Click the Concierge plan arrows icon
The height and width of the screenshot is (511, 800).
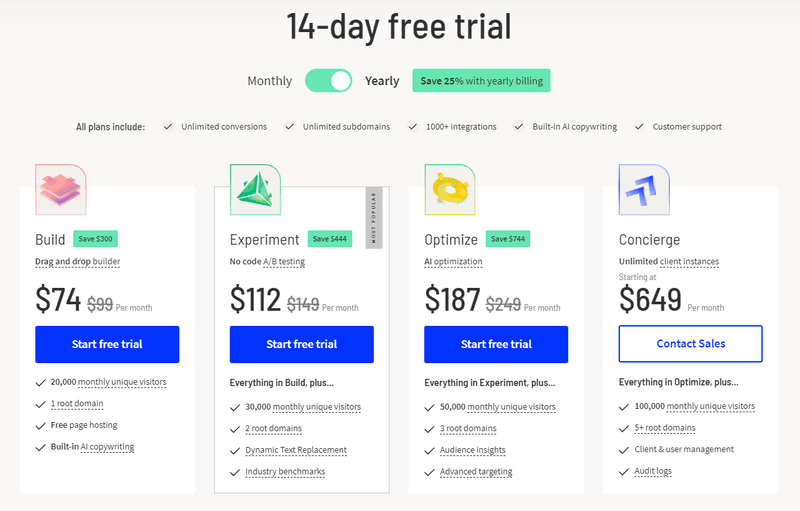[x=643, y=190]
